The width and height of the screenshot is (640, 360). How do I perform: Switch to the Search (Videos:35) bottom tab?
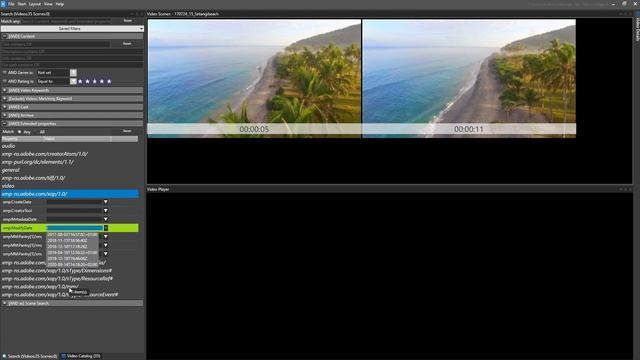(30, 356)
